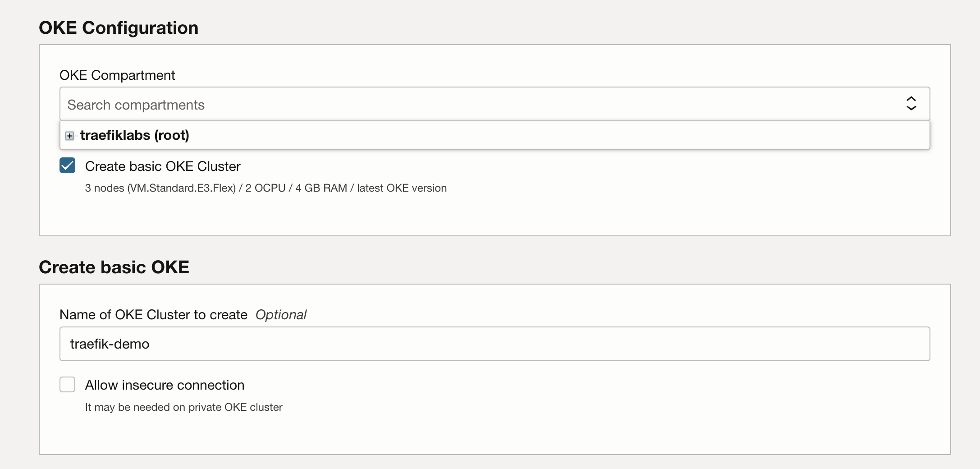Image resolution: width=980 pixels, height=469 pixels.
Task: Click the latest OKE version text
Action: pos(402,188)
